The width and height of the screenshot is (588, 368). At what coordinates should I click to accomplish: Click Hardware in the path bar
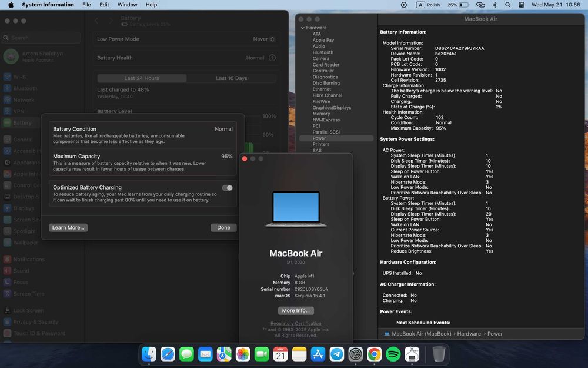click(x=469, y=334)
